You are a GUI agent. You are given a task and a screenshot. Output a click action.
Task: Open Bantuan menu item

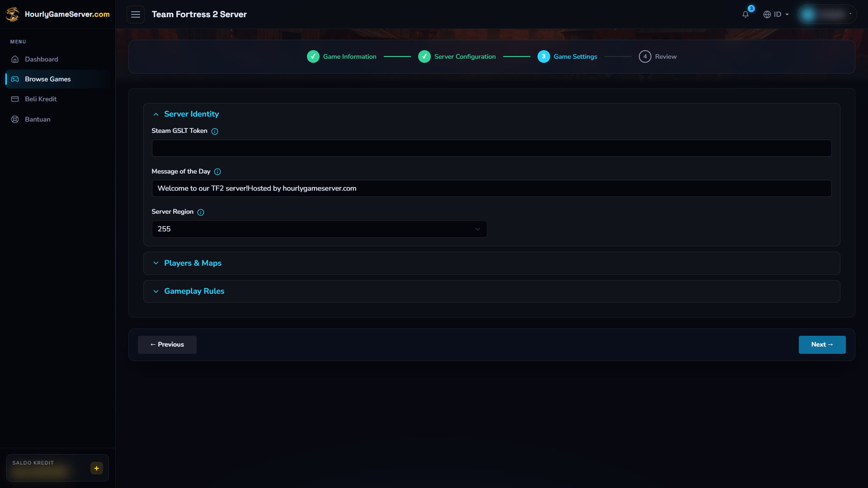coord(57,119)
